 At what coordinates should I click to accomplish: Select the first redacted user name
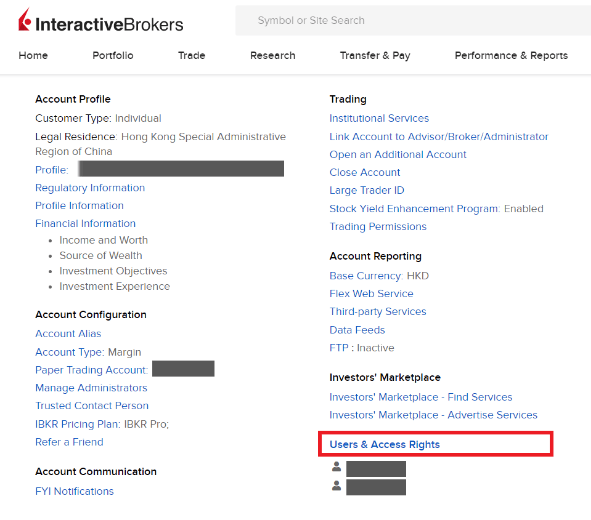tap(376, 469)
